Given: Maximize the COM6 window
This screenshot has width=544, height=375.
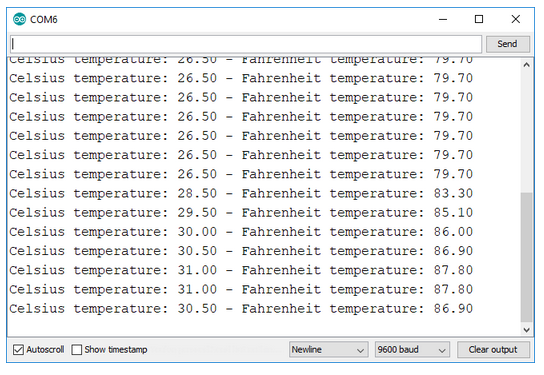Looking at the screenshot, I should point(479,19).
